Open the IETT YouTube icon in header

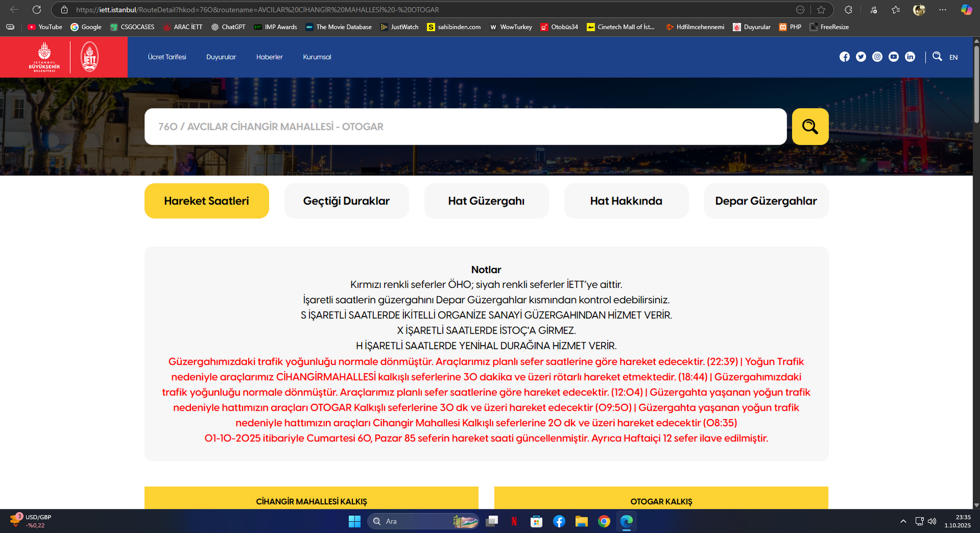[894, 57]
